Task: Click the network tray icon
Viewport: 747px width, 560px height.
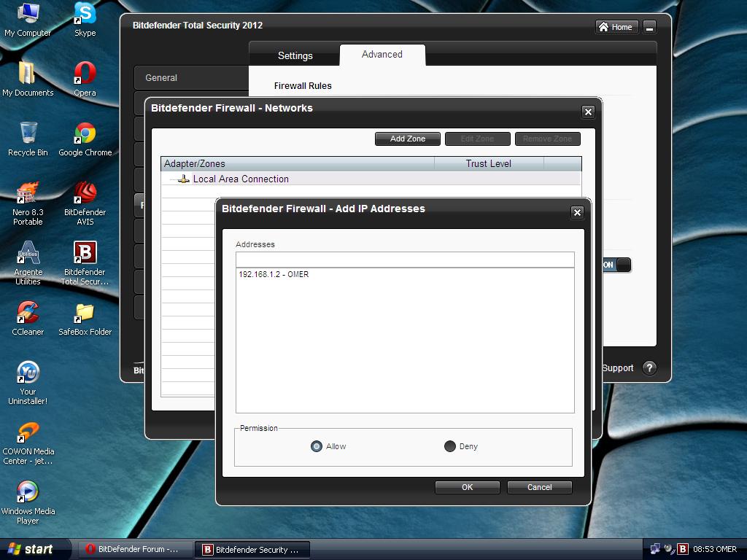Action: 656,549
